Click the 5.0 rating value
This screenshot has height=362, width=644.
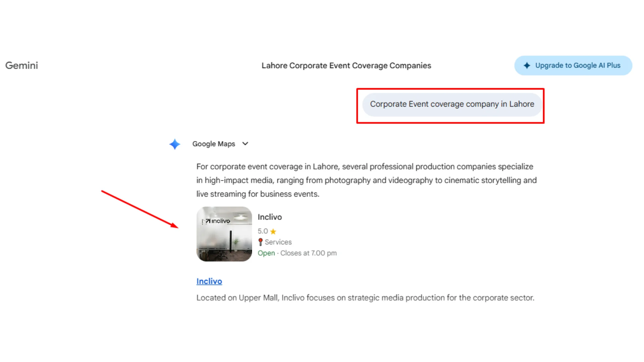tap(263, 231)
